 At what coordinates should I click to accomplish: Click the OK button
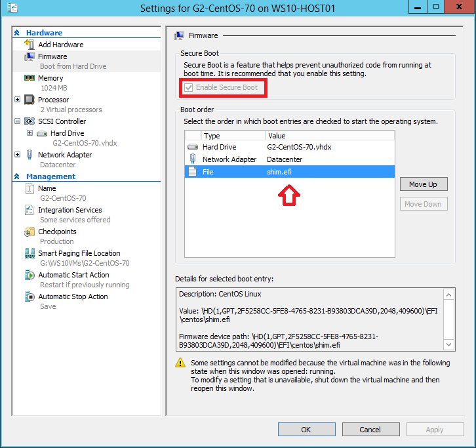[x=307, y=430]
